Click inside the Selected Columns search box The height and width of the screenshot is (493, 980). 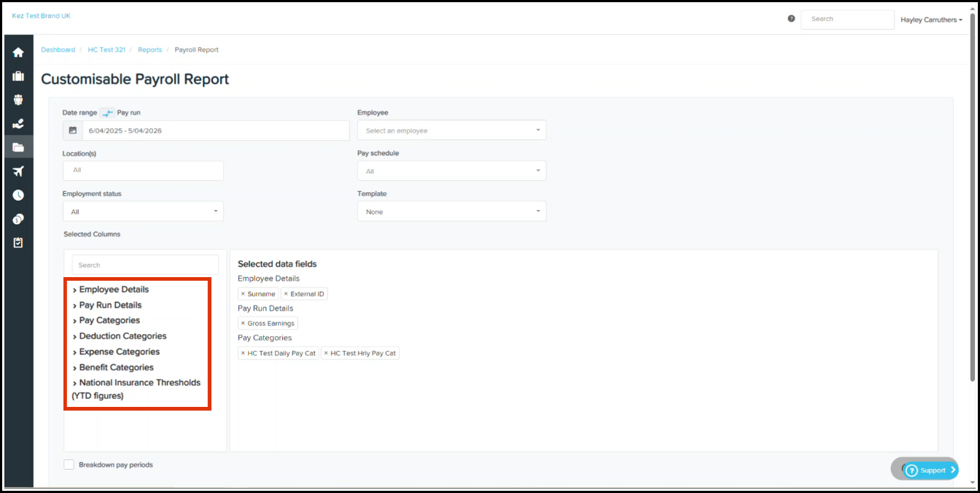pyautogui.click(x=144, y=264)
